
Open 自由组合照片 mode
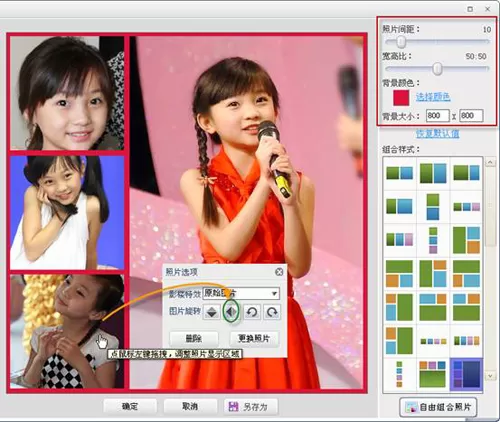pos(438,407)
